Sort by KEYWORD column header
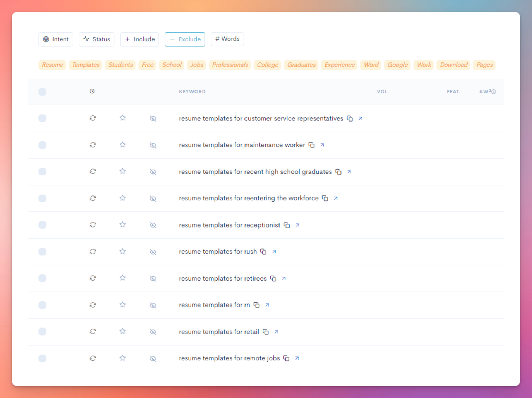 pyautogui.click(x=192, y=92)
